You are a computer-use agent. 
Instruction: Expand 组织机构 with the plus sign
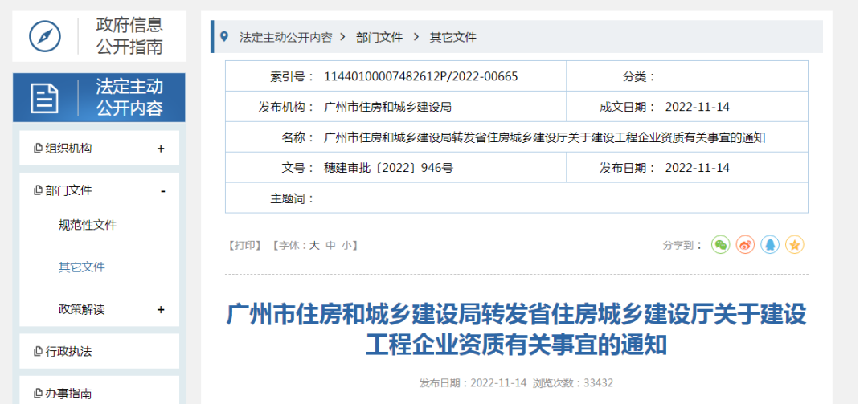click(x=161, y=149)
